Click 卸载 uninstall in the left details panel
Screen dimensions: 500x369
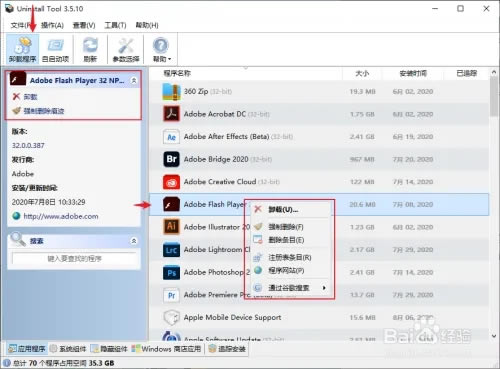tap(30, 97)
